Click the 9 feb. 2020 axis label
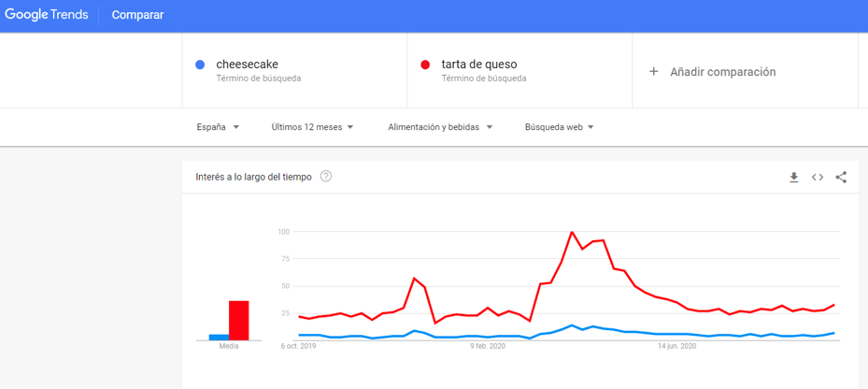868x389 pixels. click(487, 346)
